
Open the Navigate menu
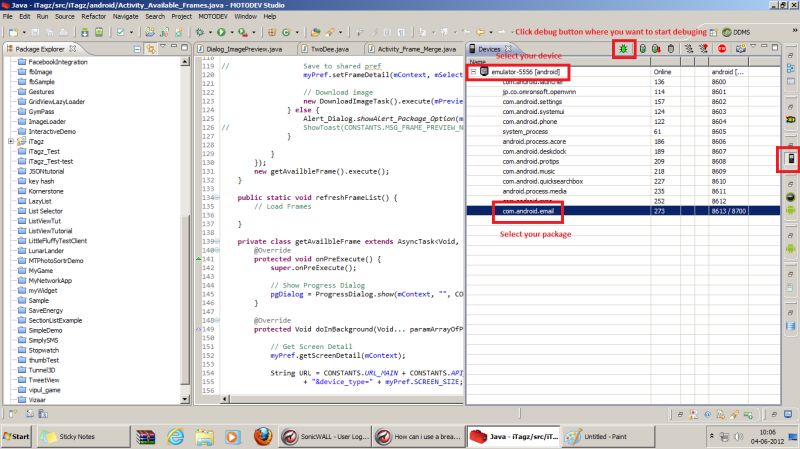[126, 16]
